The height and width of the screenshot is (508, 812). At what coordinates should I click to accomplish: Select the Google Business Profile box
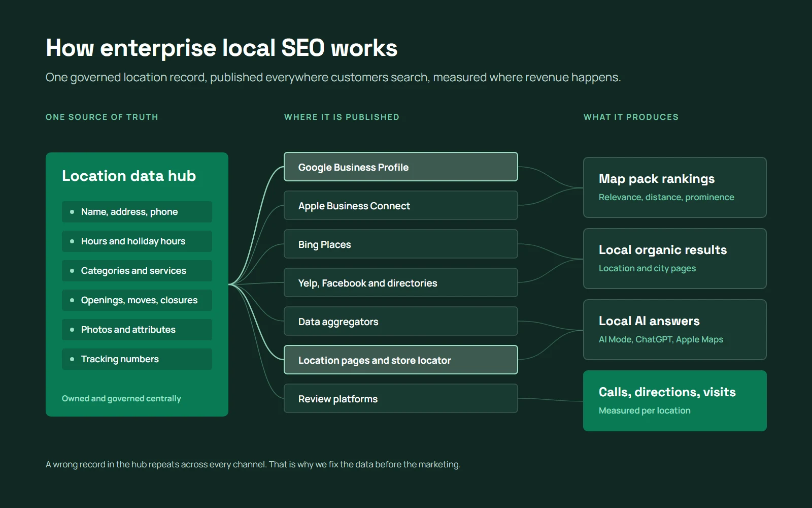coord(401,167)
